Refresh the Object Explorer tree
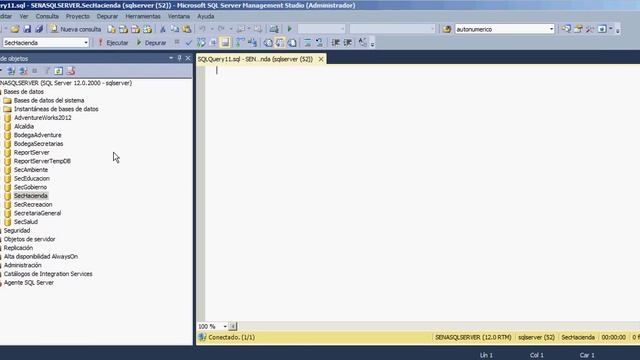640x360 pixels. tap(58, 71)
